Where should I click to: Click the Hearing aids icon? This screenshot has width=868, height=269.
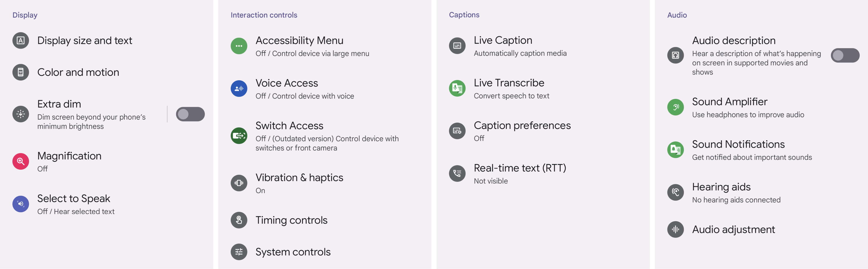tap(676, 192)
